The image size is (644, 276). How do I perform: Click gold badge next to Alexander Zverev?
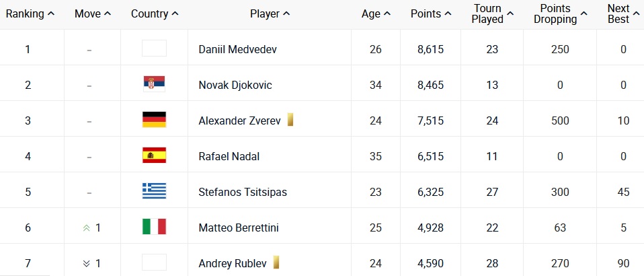point(290,120)
